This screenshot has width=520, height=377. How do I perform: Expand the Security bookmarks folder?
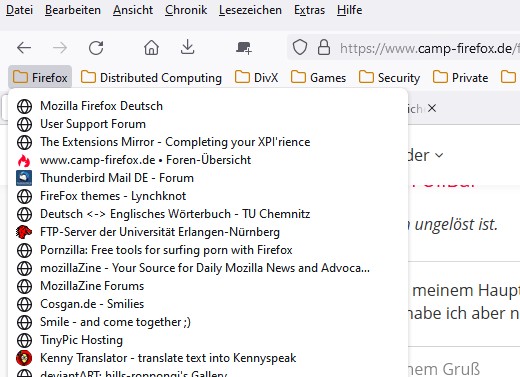(389, 78)
